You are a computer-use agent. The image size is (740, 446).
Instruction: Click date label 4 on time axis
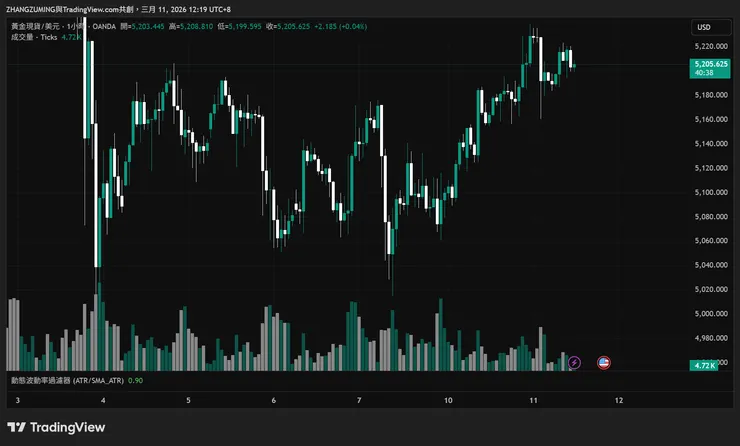pos(103,400)
